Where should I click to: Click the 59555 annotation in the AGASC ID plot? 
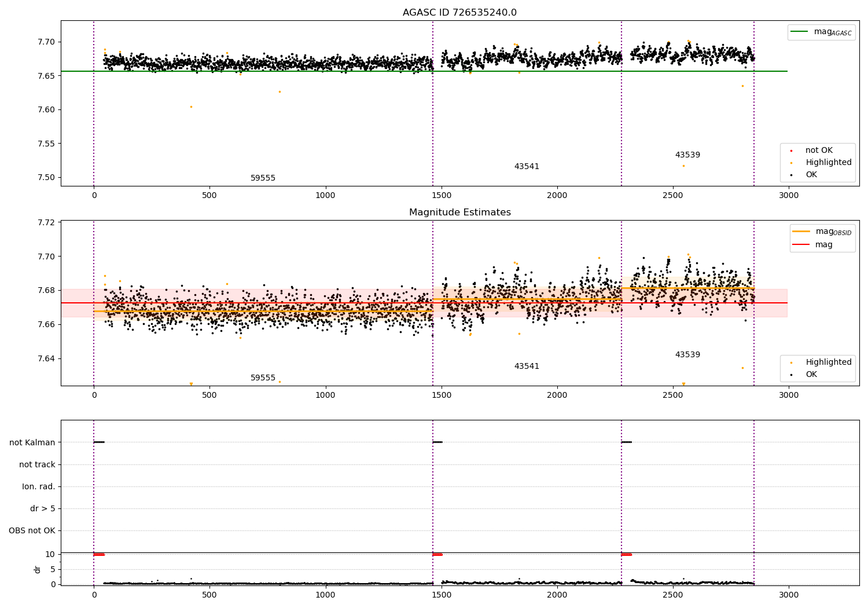pyautogui.click(x=263, y=178)
